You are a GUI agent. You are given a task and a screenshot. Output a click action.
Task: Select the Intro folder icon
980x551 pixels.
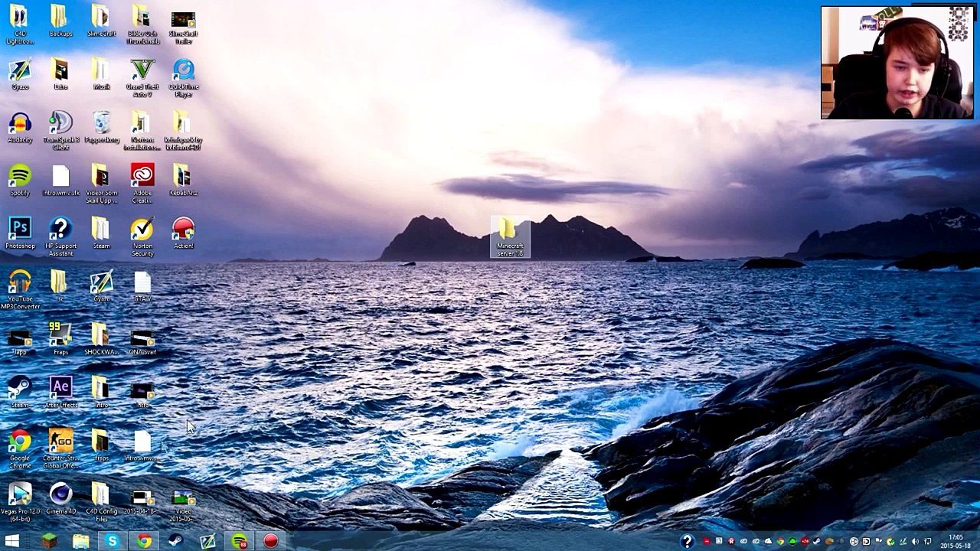(101, 392)
